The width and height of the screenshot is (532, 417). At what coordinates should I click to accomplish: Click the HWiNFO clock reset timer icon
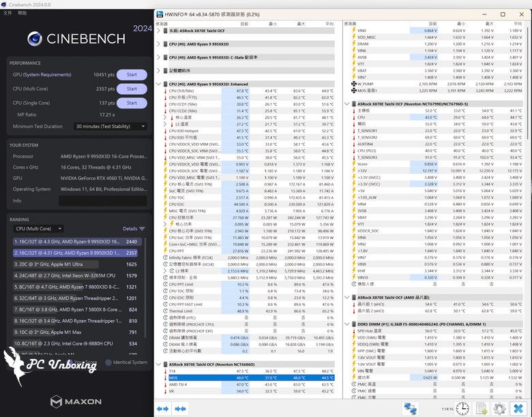pos(462,409)
